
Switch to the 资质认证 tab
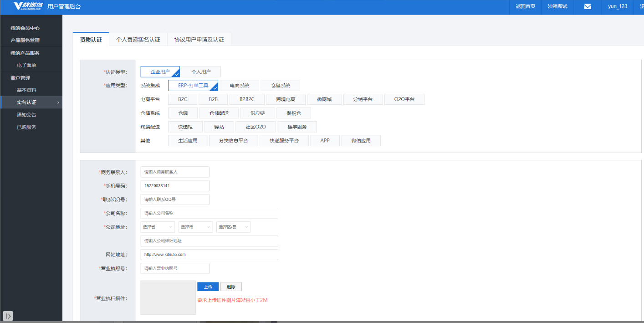91,40
